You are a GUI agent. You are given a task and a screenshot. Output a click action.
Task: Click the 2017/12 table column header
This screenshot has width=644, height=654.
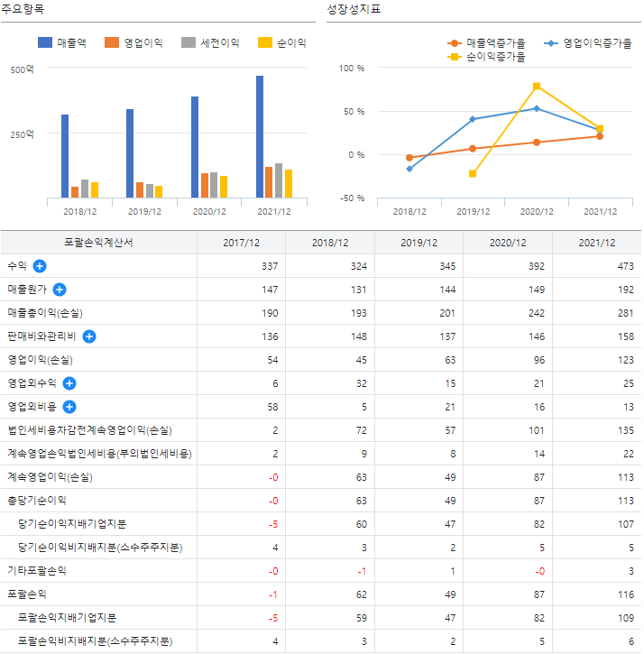(241, 243)
